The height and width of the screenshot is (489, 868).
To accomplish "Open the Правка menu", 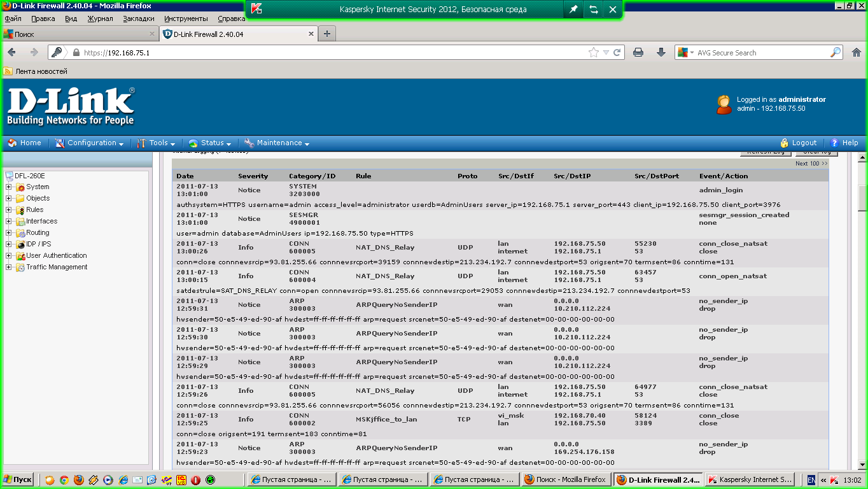I will click(x=43, y=19).
